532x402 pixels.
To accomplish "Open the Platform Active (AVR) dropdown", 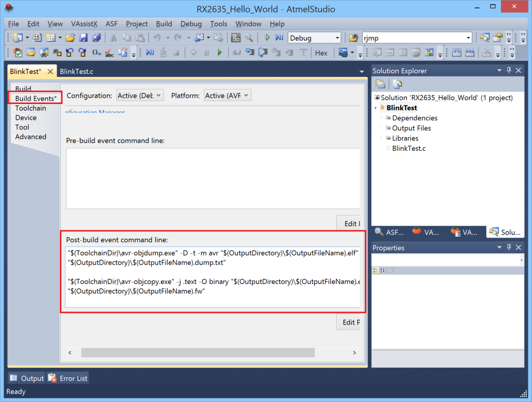I will 228,95.
